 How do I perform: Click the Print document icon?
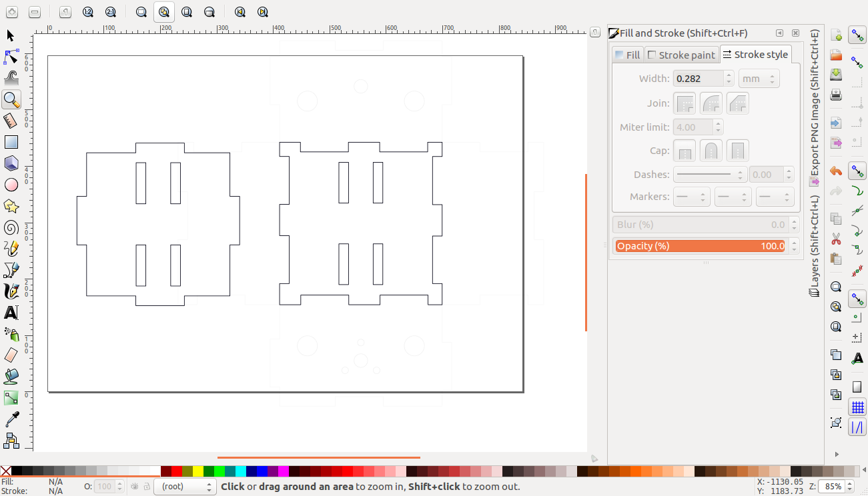pyautogui.click(x=836, y=95)
